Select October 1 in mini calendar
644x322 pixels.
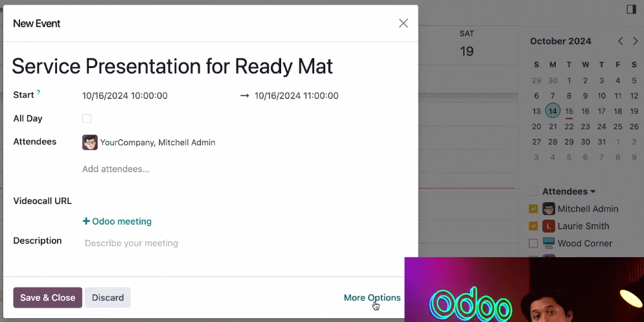click(x=569, y=80)
